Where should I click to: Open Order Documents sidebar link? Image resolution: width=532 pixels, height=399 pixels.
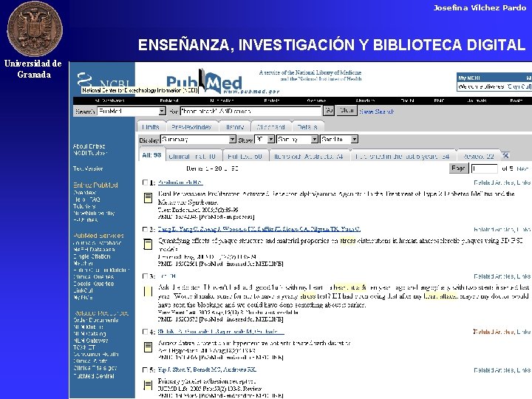pyautogui.click(x=95, y=320)
